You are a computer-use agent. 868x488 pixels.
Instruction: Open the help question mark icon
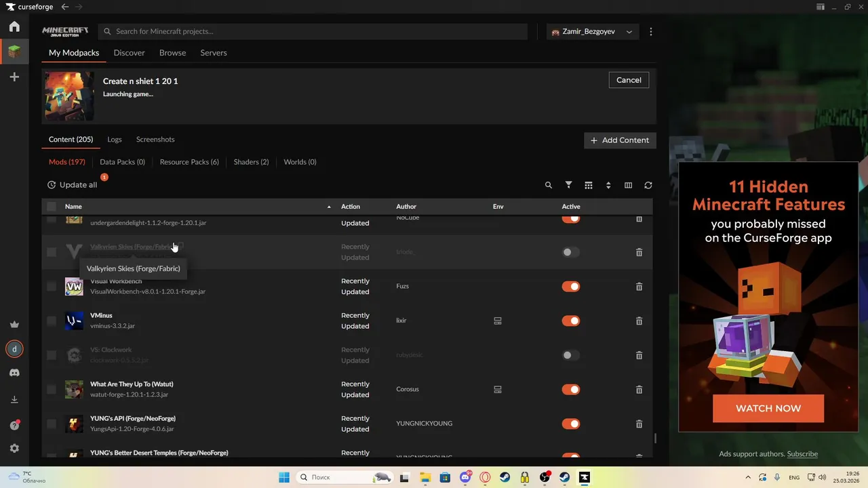[x=14, y=425]
